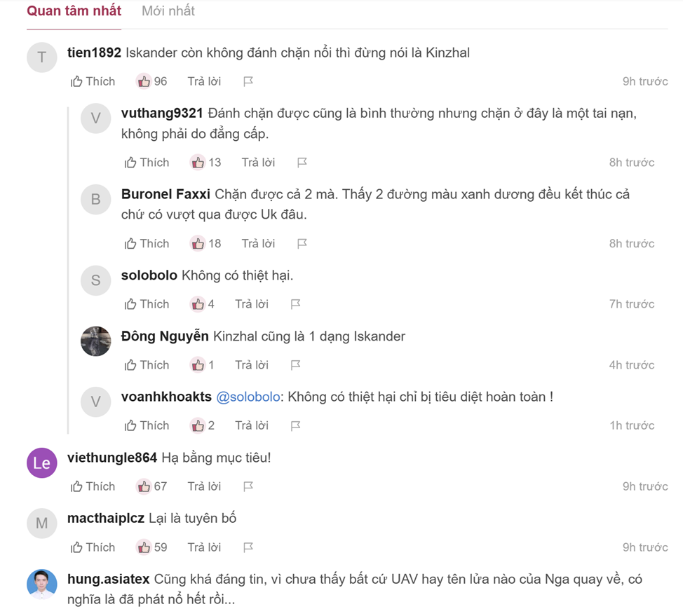Click reaction icon on voanhkhoakts's comment
Image resolution: width=683 pixels, height=616 pixels.
tap(198, 425)
